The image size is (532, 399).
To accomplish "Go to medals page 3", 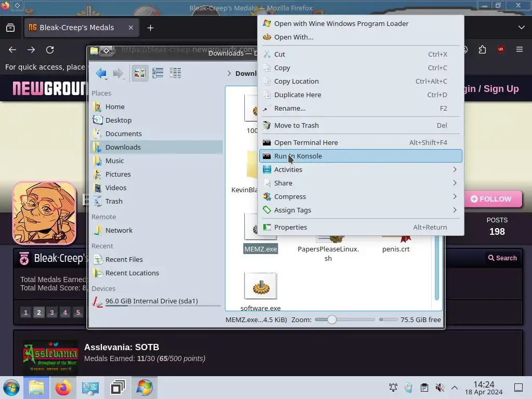I will (52, 312).
